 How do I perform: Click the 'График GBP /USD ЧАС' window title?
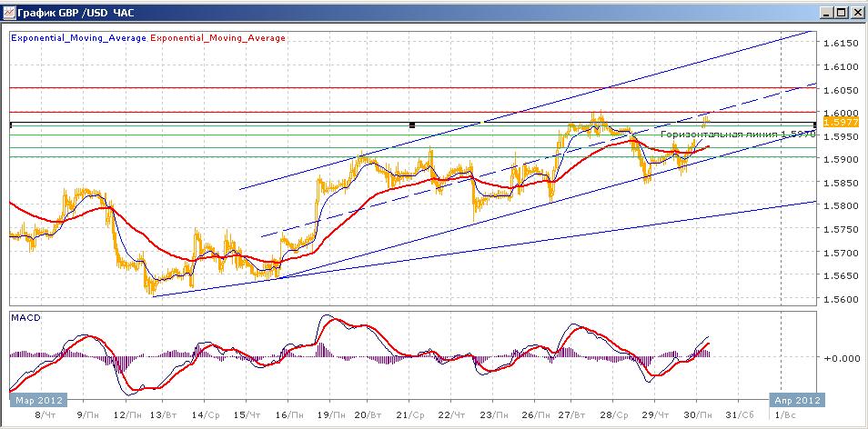coord(76,13)
